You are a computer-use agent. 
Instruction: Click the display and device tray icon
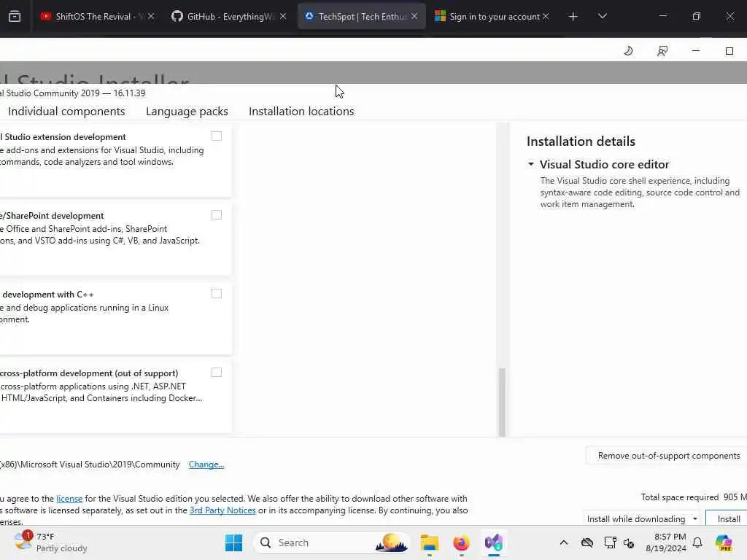610,542
